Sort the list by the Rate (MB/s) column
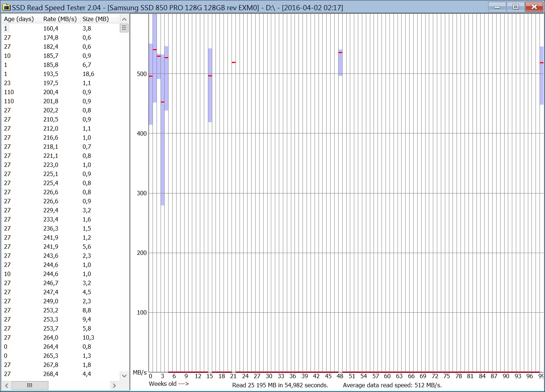Image resolution: width=545 pixels, height=392 pixels. pyautogui.click(x=60, y=19)
